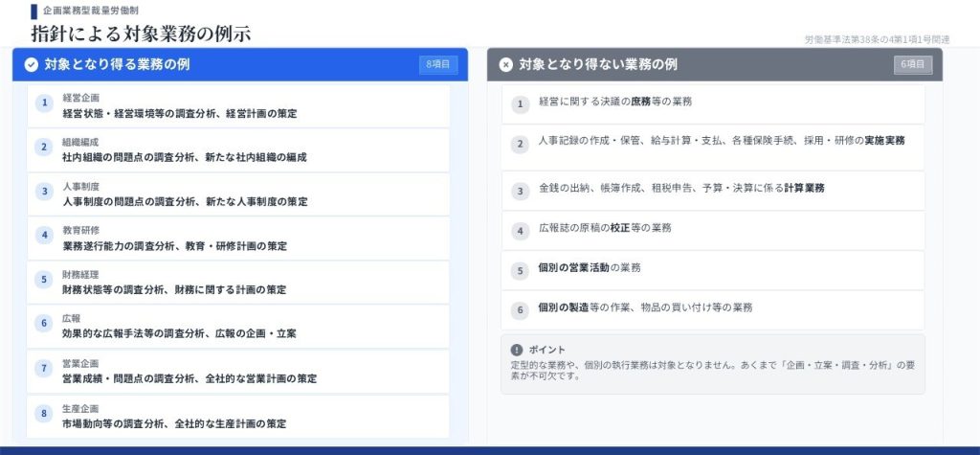The width and height of the screenshot is (980, 455).
Task: Select the 人事制度 list item
Action: click(237, 193)
